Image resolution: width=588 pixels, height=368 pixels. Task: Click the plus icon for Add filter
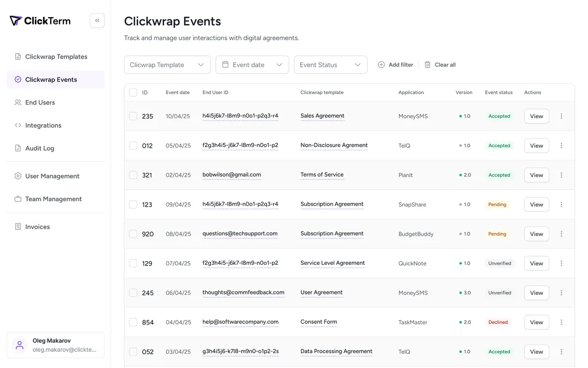coord(381,65)
